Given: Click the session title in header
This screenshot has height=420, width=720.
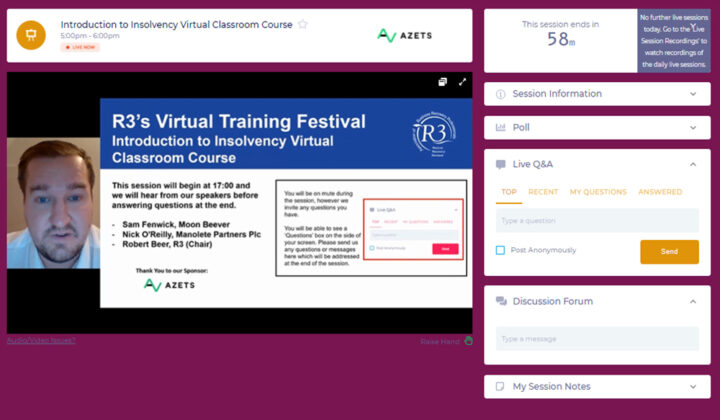Looking at the screenshot, I should coord(176,24).
